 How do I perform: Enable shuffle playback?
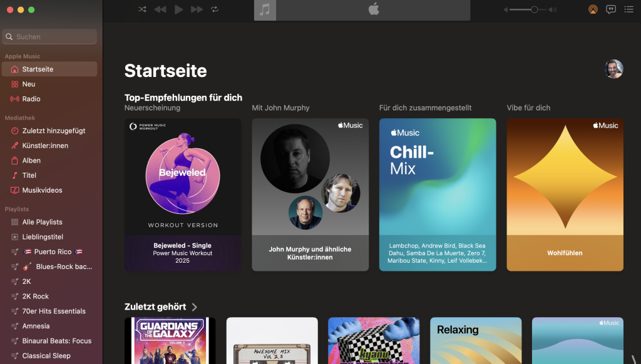pos(142,9)
